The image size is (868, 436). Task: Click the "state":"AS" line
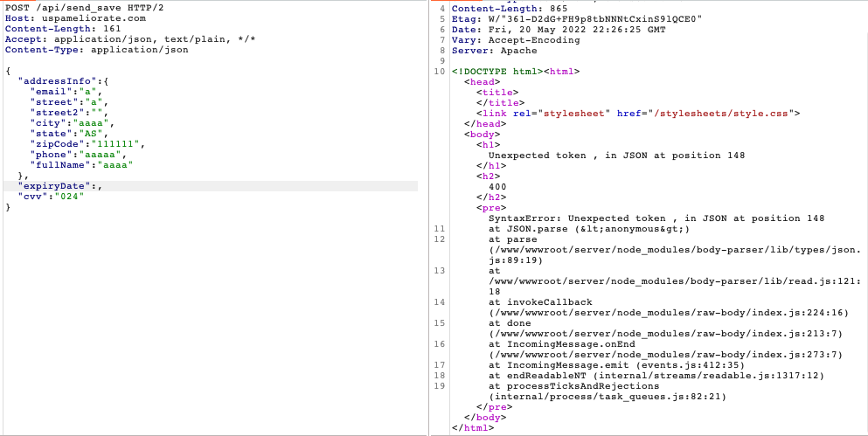(x=68, y=134)
